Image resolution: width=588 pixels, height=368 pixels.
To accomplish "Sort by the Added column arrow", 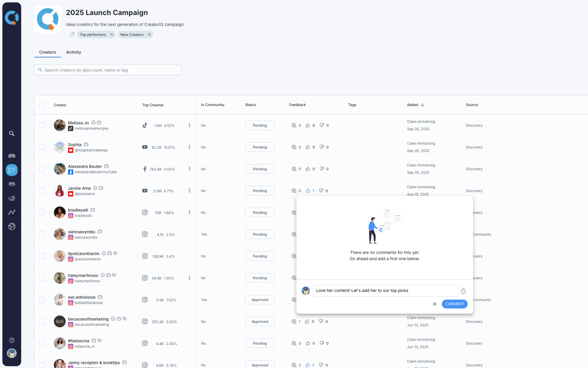I will [x=422, y=105].
